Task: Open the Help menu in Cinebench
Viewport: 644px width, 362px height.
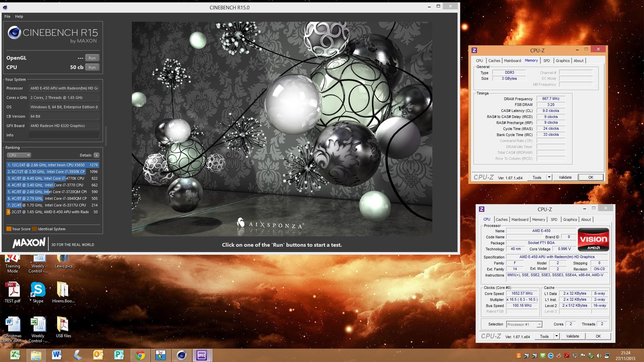Action: coord(19,16)
